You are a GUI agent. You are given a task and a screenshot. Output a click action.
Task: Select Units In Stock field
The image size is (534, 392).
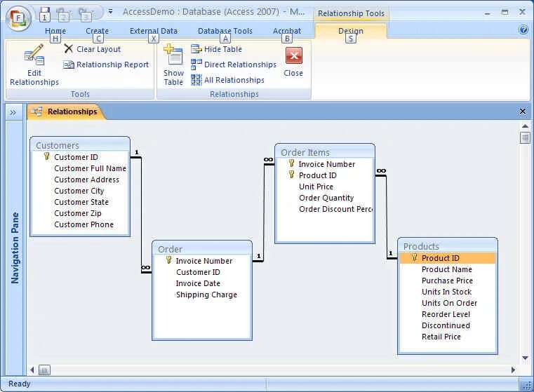pyautogui.click(x=448, y=291)
